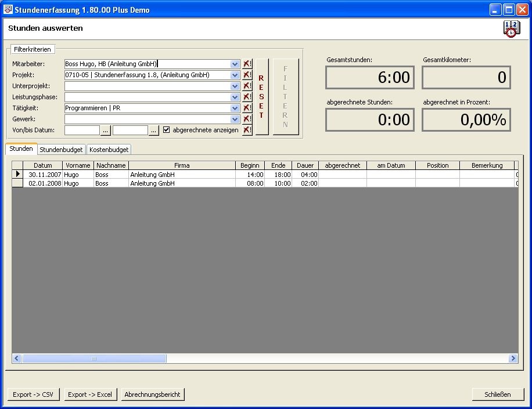Open the Tätigkeit dropdown list
The image size is (532, 409).
pyautogui.click(x=235, y=108)
